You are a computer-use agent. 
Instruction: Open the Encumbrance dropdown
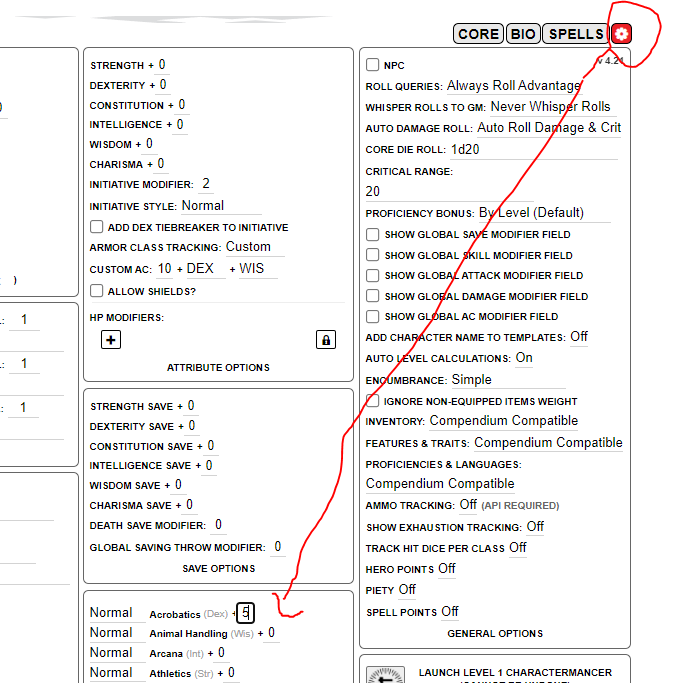pos(507,380)
